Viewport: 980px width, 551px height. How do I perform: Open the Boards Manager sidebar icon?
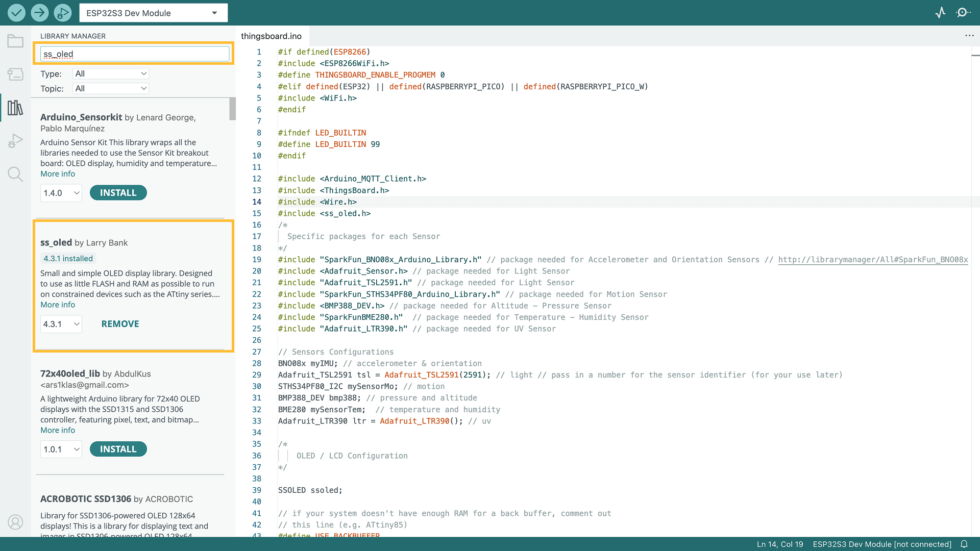[15, 74]
